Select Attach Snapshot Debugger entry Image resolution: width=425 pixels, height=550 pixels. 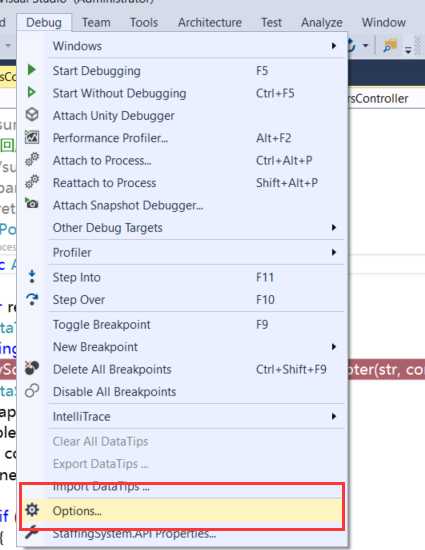point(196,206)
